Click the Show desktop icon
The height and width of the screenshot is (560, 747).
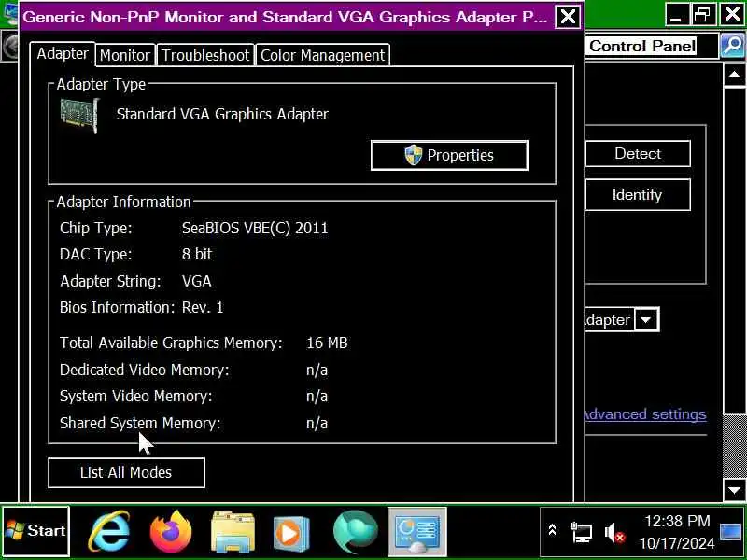[x=731, y=532]
